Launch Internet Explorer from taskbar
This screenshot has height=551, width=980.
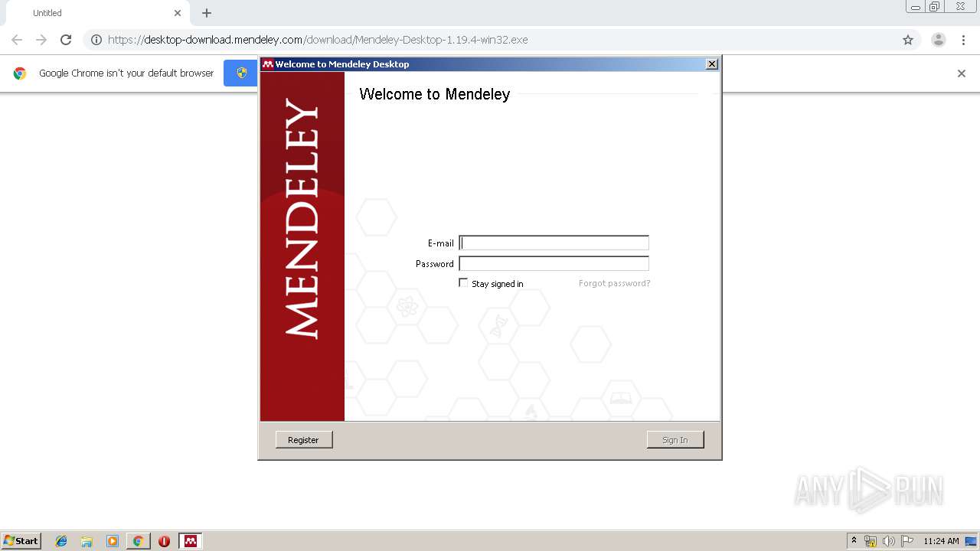(61, 541)
